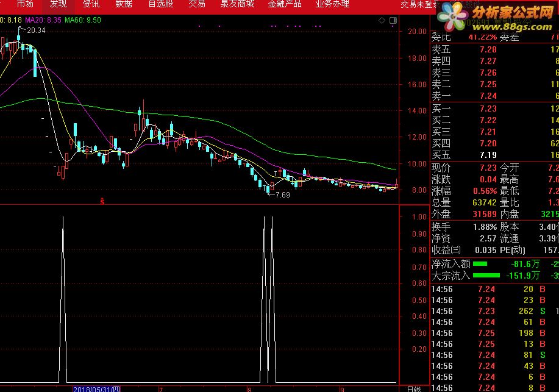
Task: Click the PE(动) label in quote panel
Action: [512, 251]
